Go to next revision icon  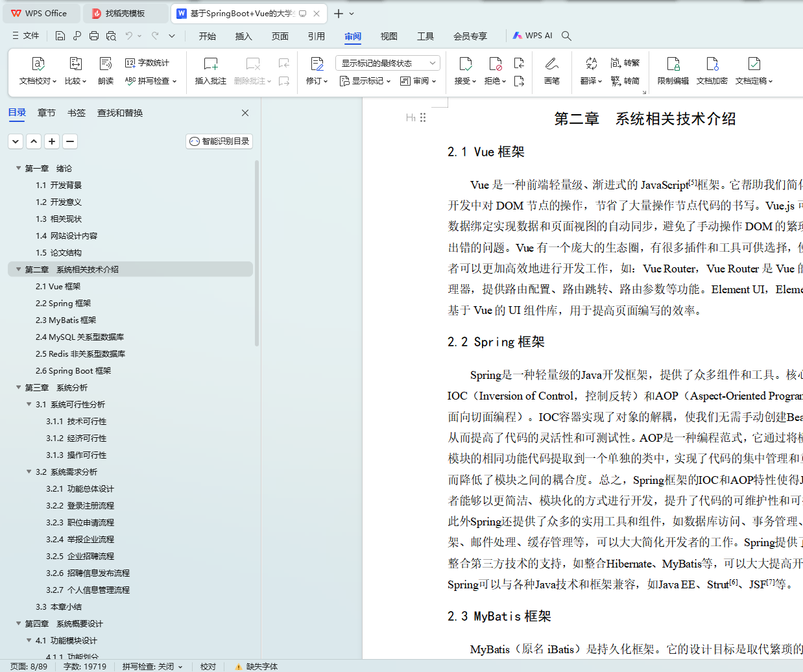tap(519, 81)
